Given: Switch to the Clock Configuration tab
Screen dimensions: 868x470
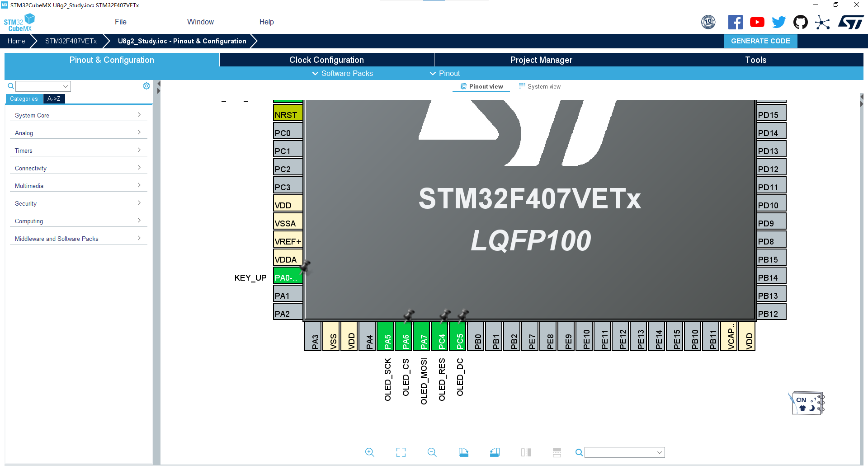Looking at the screenshot, I should 326,59.
